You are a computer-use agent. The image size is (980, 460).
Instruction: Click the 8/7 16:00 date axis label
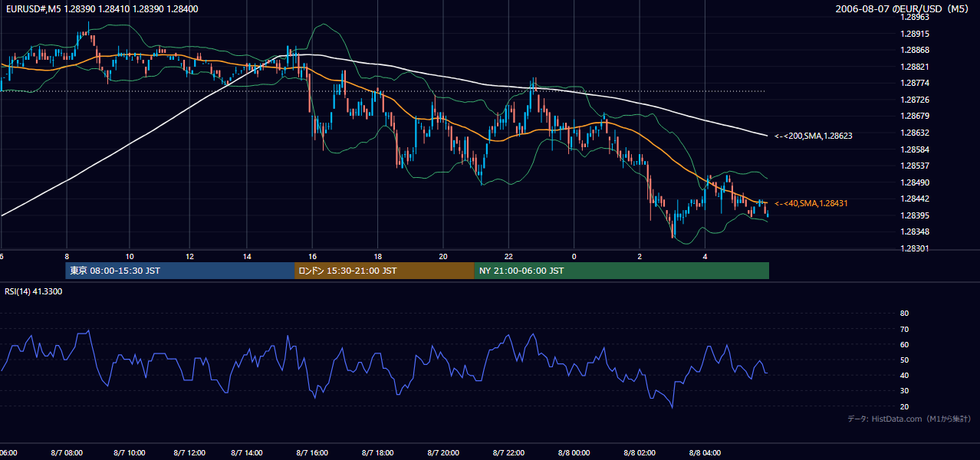[312, 453]
